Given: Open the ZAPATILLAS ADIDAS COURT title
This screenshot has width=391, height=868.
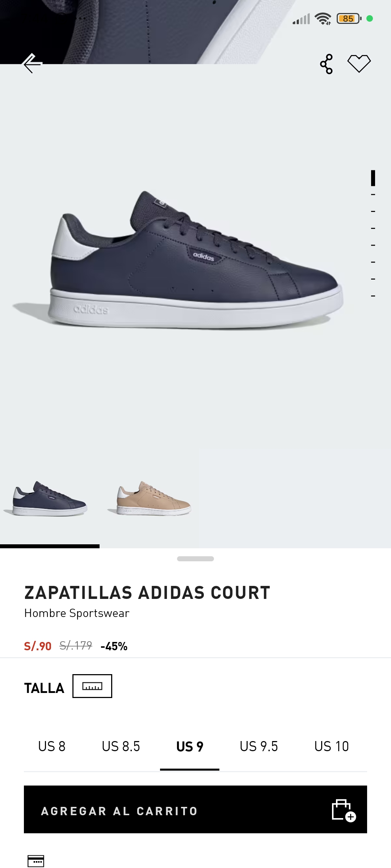Looking at the screenshot, I should coord(147,593).
